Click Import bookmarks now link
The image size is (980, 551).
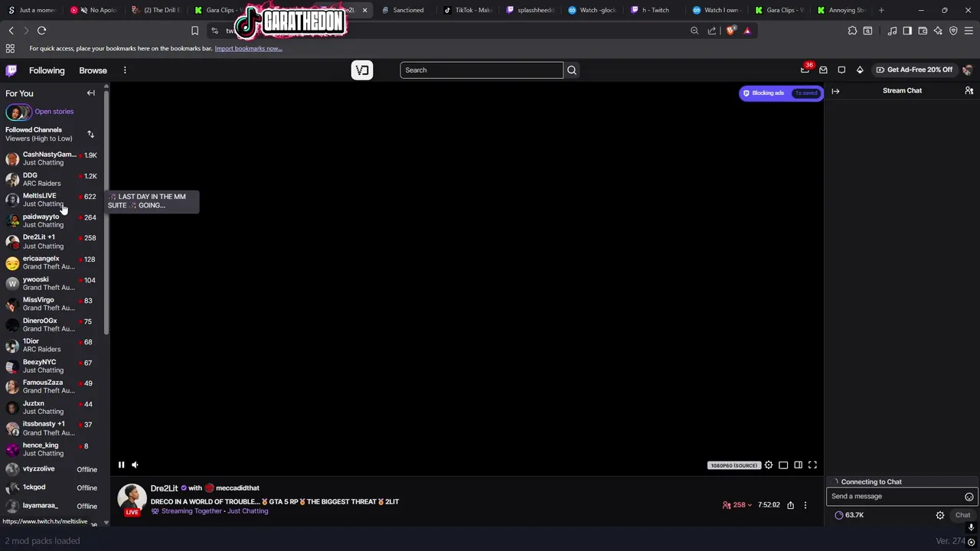pyautogui.click(x=248, y=48)
